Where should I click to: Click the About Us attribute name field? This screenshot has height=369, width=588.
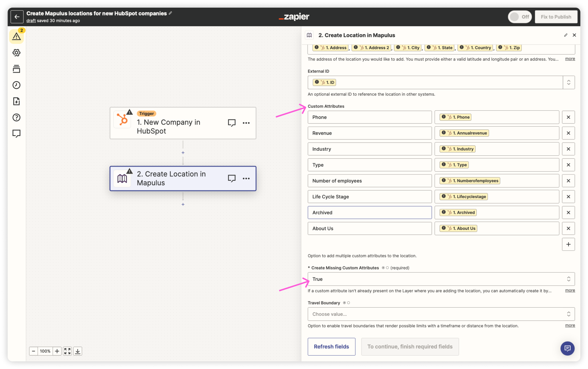(x=370, y=228)
